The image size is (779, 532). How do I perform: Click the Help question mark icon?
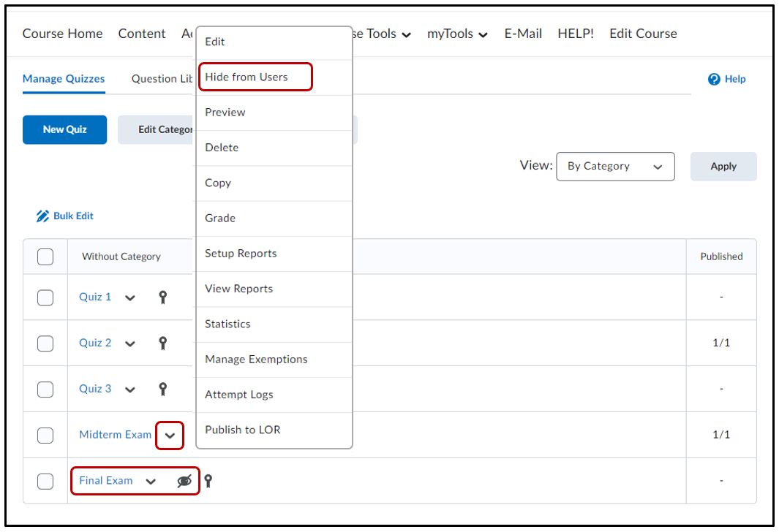pos(714,79)
